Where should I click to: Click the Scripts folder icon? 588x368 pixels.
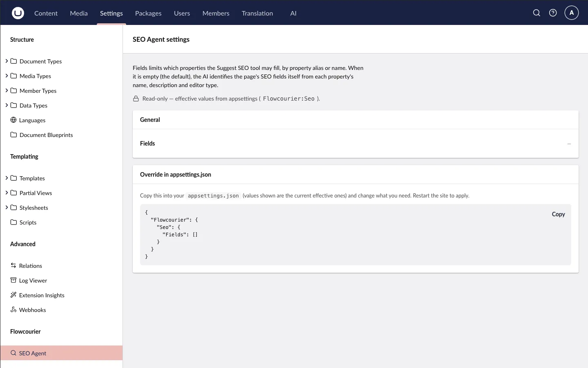pos(13,222)
